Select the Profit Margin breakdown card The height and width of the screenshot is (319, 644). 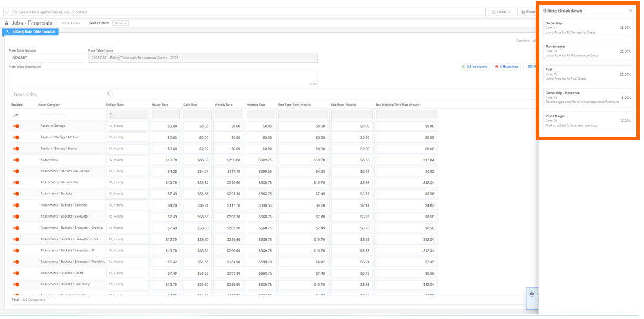click(x=588, y=121)
